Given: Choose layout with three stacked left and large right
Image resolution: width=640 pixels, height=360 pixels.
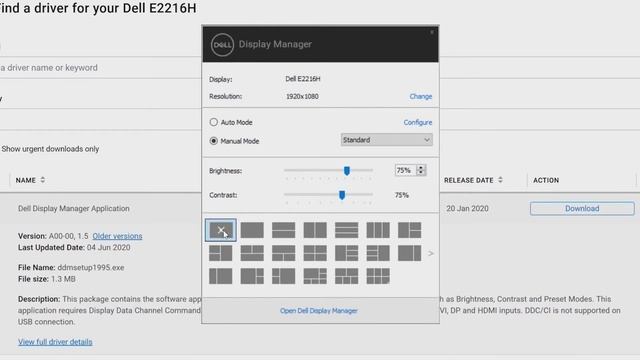Looking at the screenshot, I should pos(378,253).
